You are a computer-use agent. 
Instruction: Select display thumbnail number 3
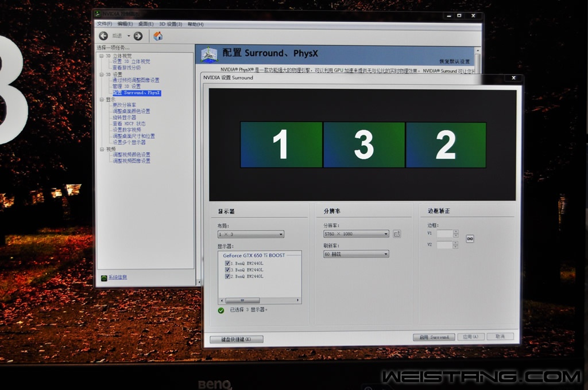[x=364, y=145]
